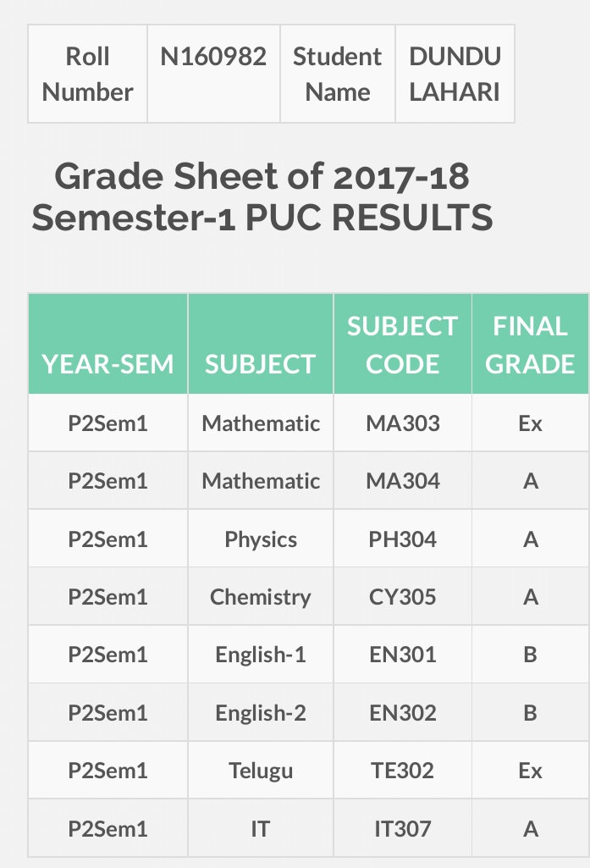This screenshot has height=868, width=590.
Task: Click the IT307 subject code cell
Action: pyautogui.click(x=402, y=828)
